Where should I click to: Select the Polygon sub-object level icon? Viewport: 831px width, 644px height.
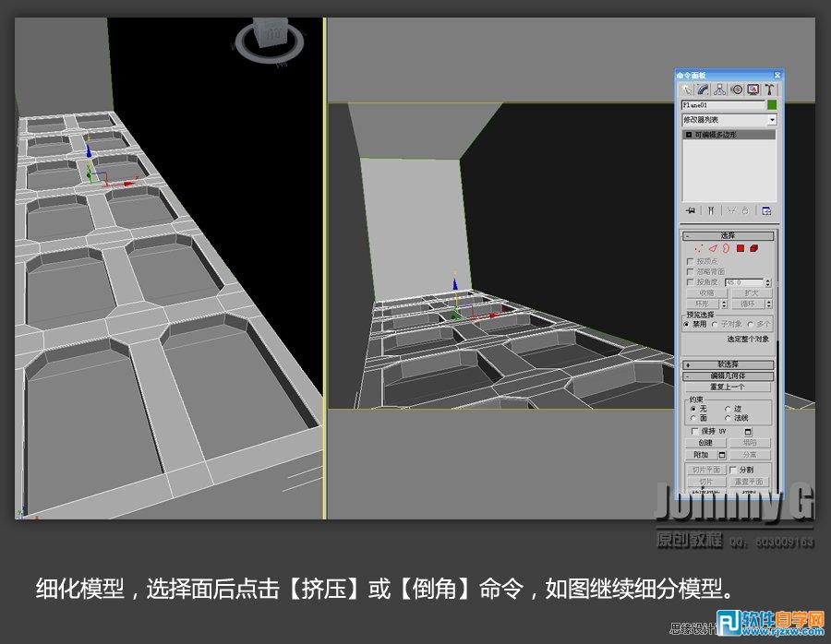741,248
